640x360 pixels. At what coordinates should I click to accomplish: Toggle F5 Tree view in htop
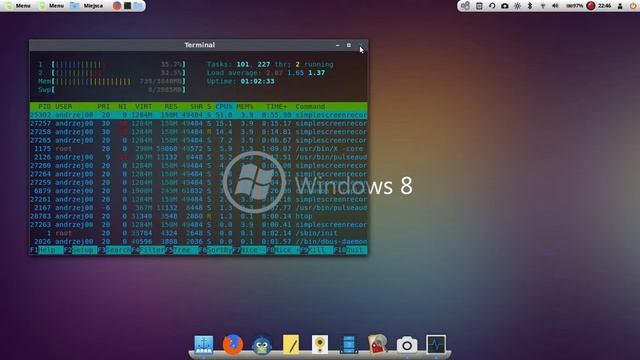(182, 250)
